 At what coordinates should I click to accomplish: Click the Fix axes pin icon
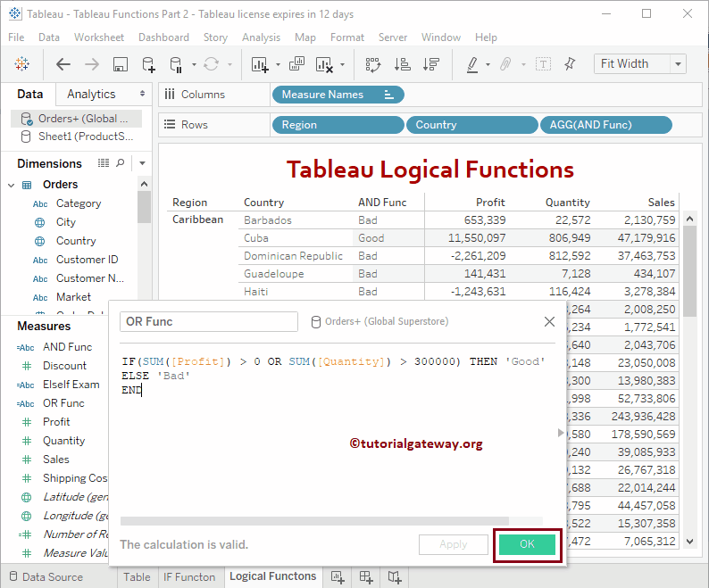570,63
